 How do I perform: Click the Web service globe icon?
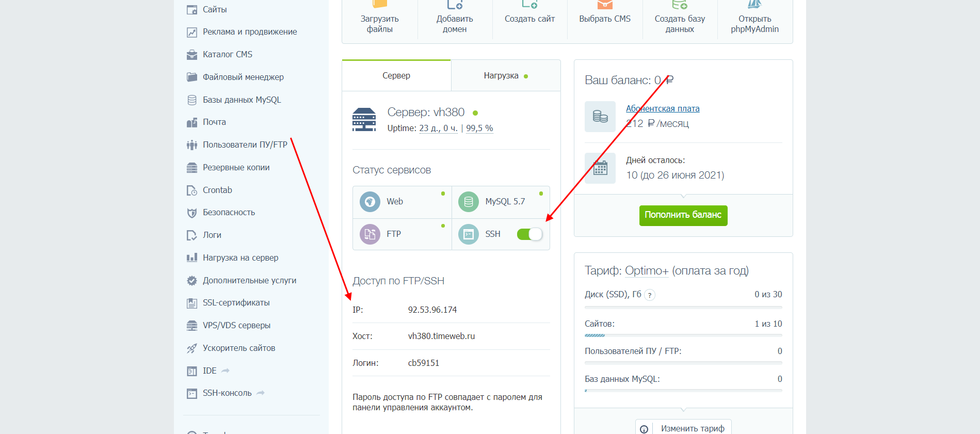pyautogui.click(x=370, y=202)
